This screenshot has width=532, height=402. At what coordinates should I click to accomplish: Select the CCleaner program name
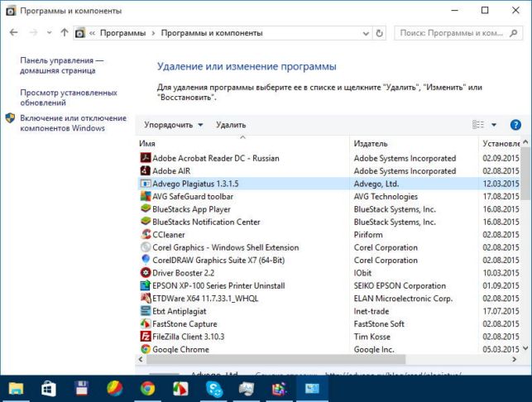(169, 235)
